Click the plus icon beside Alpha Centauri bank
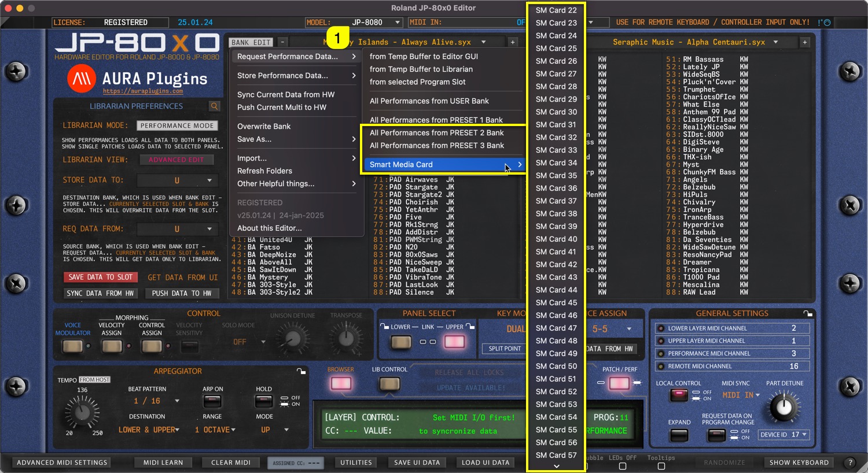The height and width of the screenshot is (473, 868). [804, 42]
